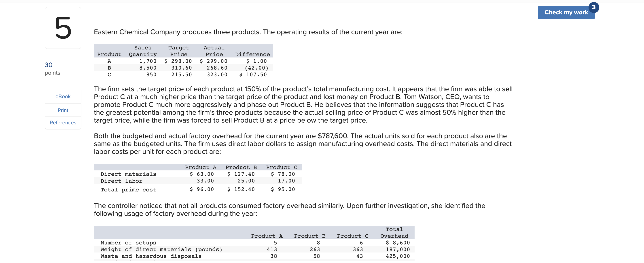
Task: Select setups overhead $ 8,600
Action: click(398, 243)
